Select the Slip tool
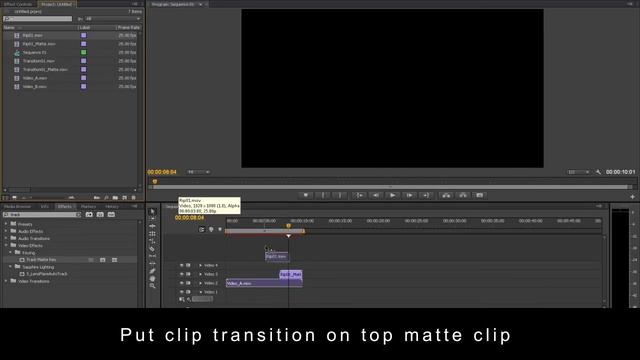 [152, 256]
